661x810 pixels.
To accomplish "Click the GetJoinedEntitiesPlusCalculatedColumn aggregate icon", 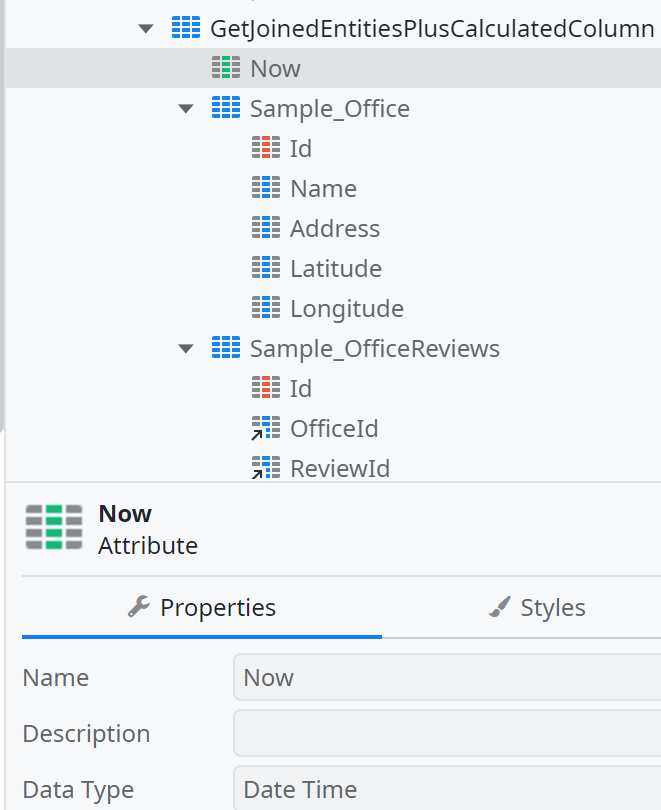I will tap(186, 28).
